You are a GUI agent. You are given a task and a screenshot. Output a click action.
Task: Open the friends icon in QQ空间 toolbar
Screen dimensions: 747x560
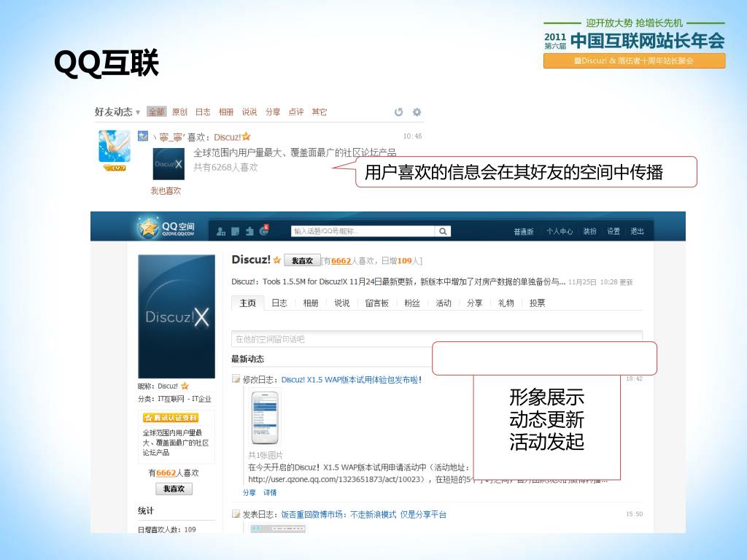(x=221, y=231)
